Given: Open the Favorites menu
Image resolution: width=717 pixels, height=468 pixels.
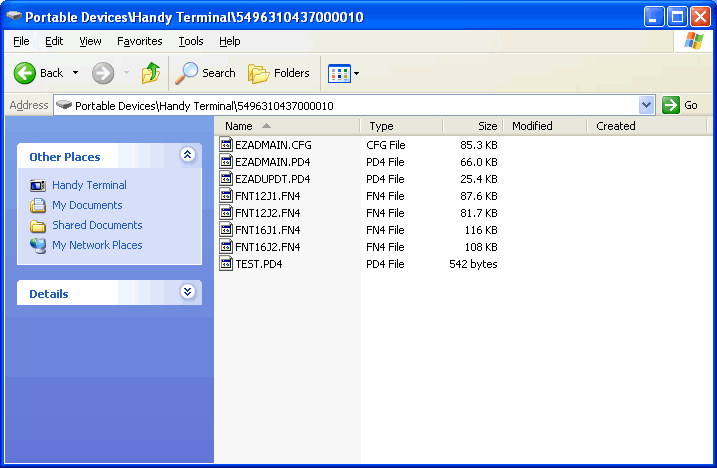Looking at the screenshot, I should [x=139, y=41].
